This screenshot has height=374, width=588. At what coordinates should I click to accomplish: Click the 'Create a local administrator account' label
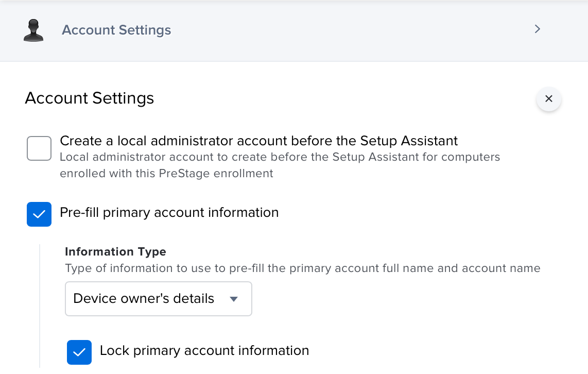click(x=258, y=141)
